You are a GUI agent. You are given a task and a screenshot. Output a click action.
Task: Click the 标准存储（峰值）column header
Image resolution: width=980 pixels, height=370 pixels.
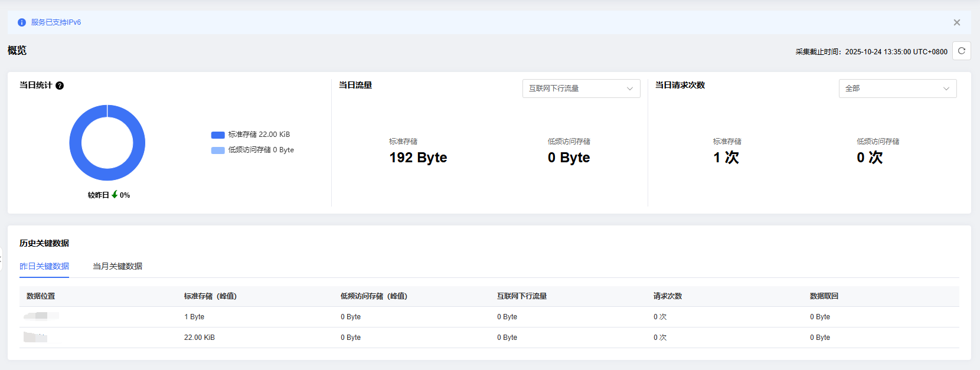(210, 296)
